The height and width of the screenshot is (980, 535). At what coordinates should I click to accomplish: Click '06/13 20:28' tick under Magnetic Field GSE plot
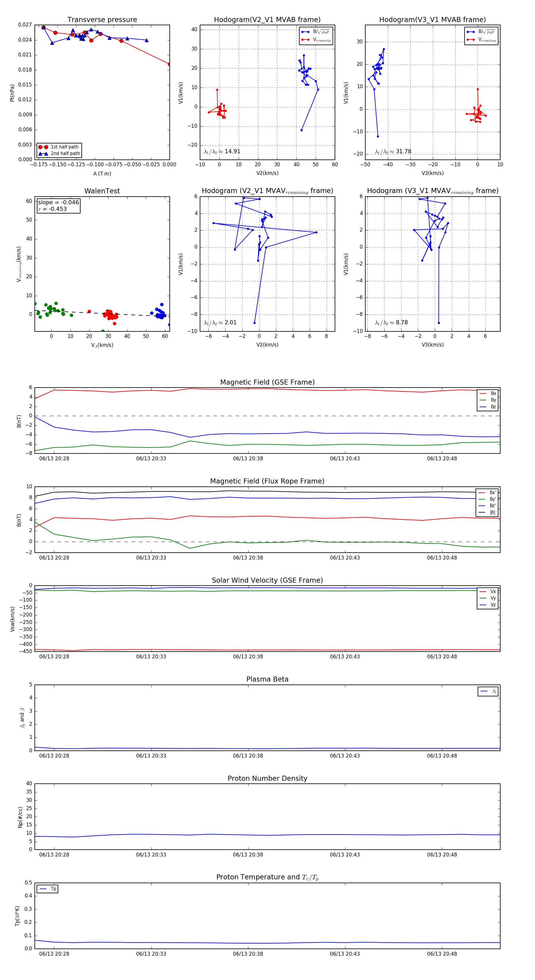point(54,459)
